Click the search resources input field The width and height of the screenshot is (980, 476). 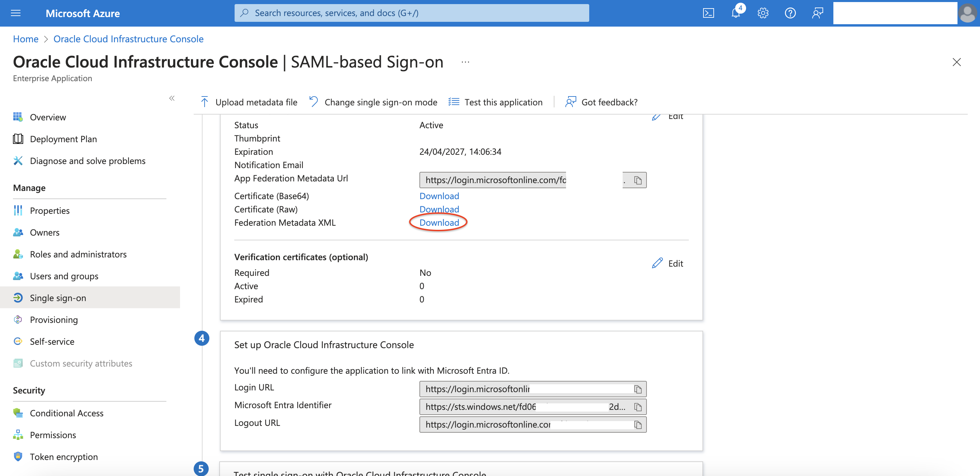click(x=411, y=13)
